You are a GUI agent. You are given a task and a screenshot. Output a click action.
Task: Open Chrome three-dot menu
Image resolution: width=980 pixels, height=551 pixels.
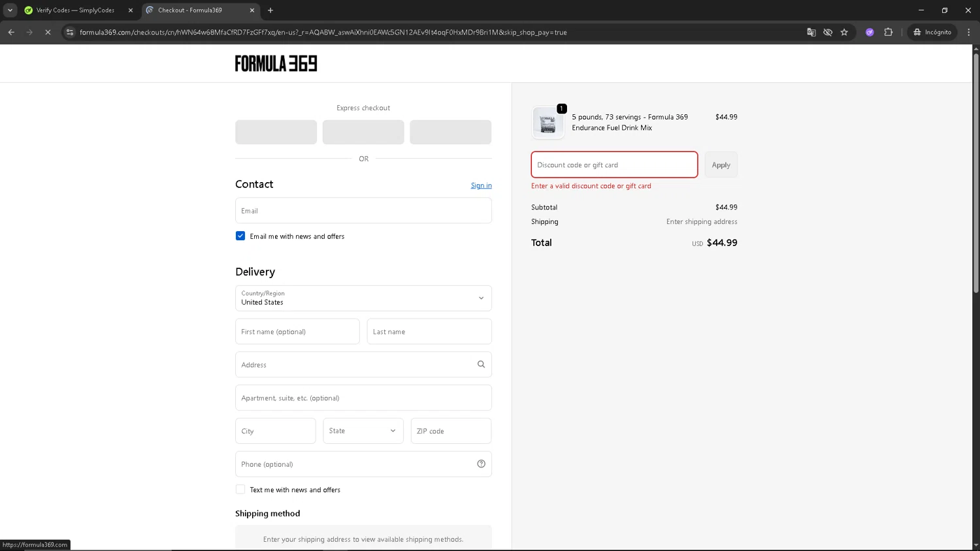(968, 32)
